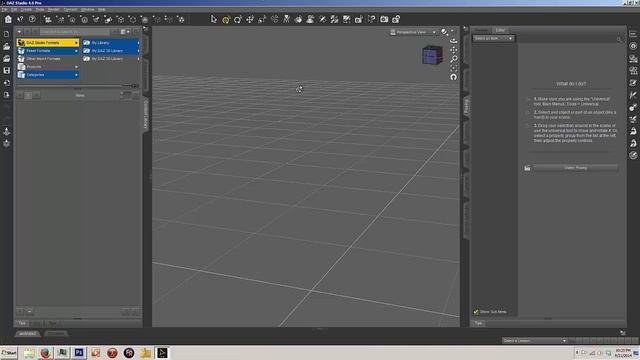Viewport: 640px width, 360px height.
Task: Click the draw style sphere icon in the viewport
Action: (x=444, y=32)
